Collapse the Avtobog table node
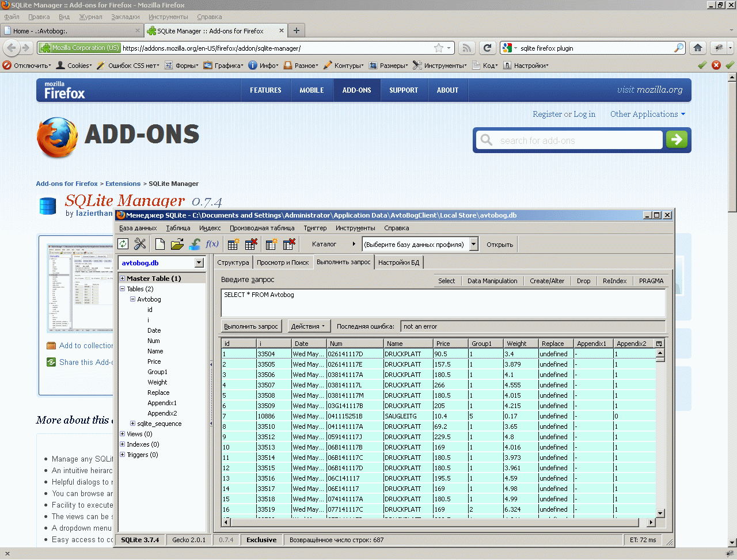 (132, 299)
